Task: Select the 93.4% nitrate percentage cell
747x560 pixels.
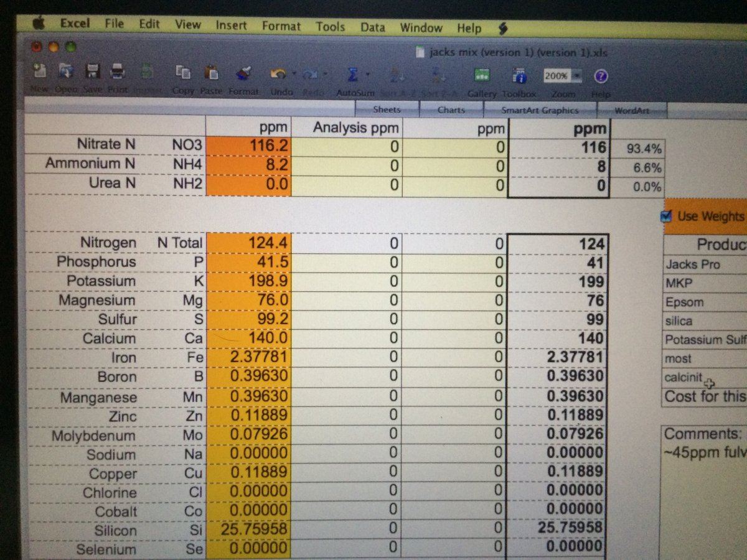Action: coord(637,149)
